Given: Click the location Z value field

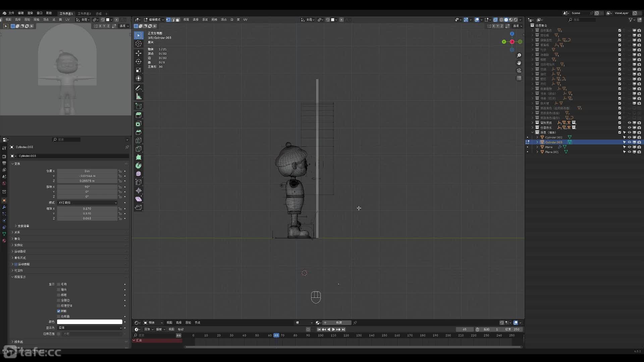Looking at the screenshot, I should pos(87,181).
